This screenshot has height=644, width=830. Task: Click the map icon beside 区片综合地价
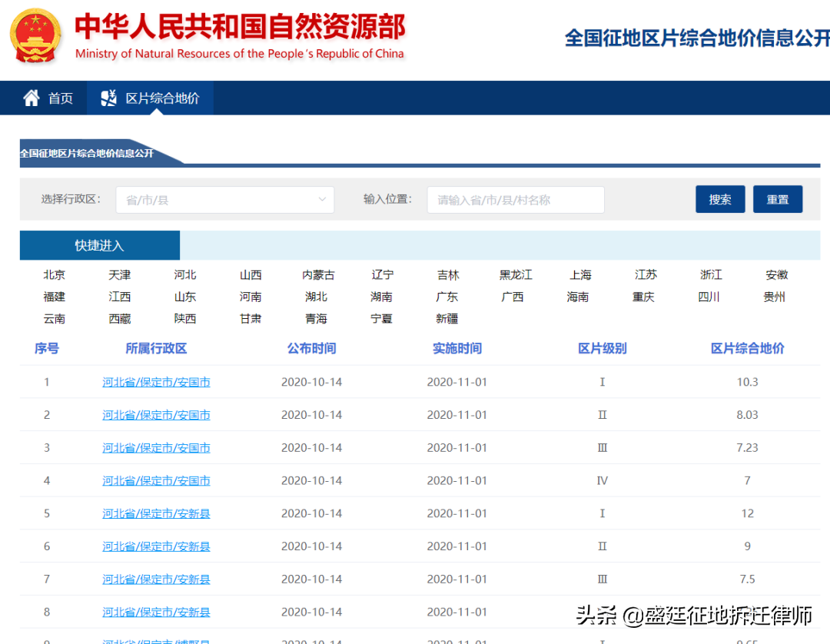point(108,98)
